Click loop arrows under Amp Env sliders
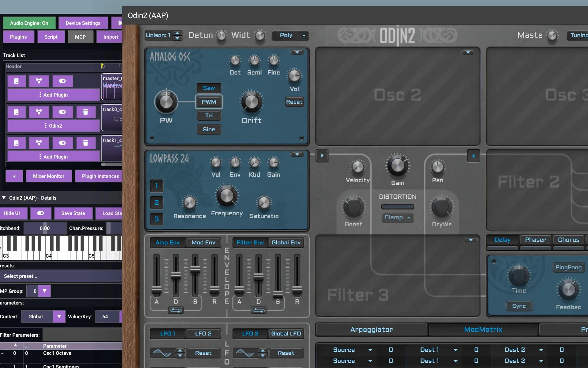This screenshot has height=368, width=588. click(x=176, y=310)
